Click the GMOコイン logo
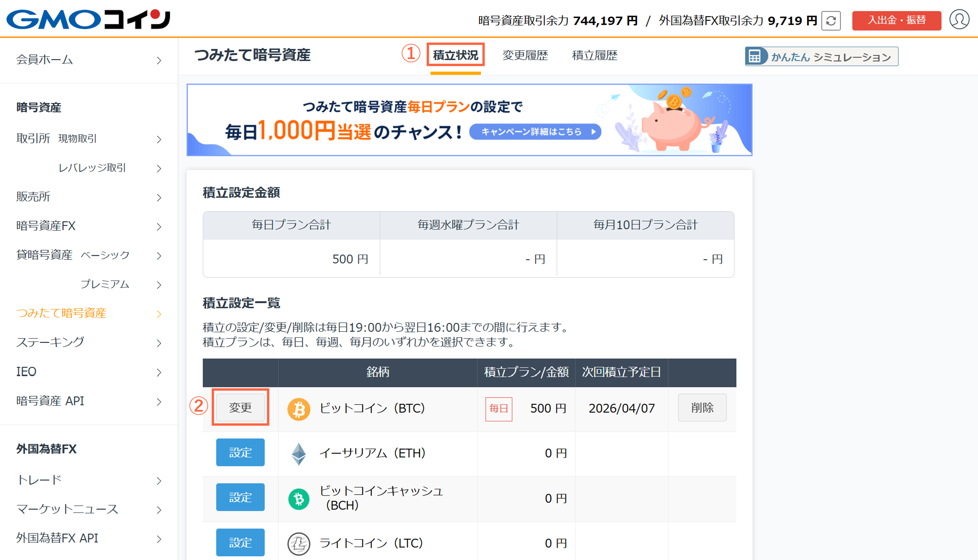 tap(88, 19)
